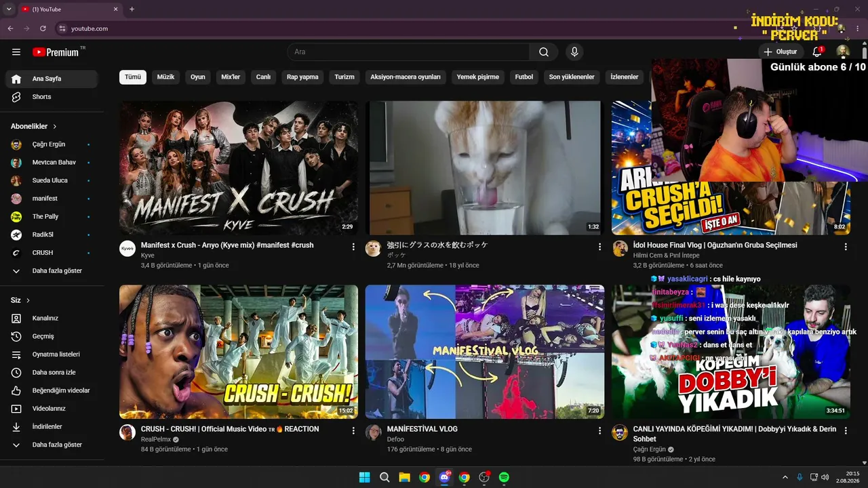Open the İdol House Final Vlog title

(x=715, y=245)
